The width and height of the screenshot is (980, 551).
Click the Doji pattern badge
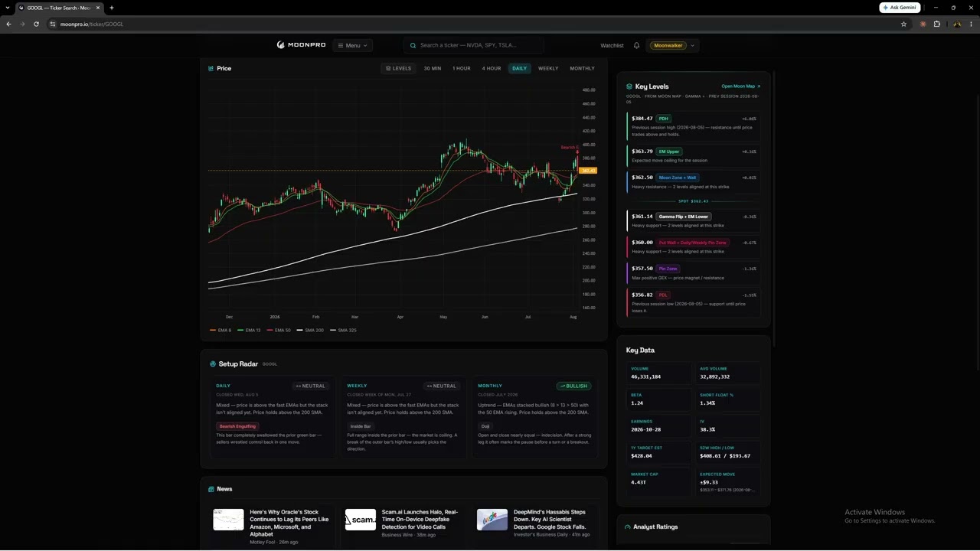pos(485,426)
